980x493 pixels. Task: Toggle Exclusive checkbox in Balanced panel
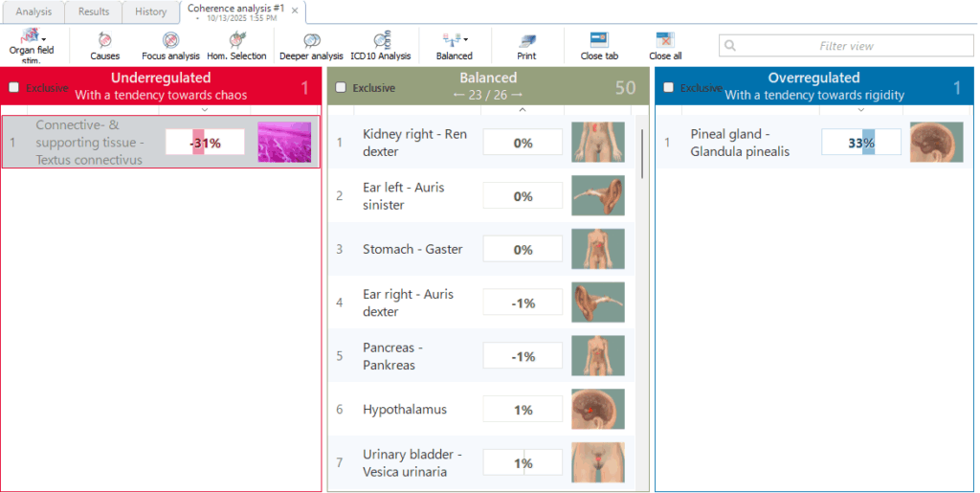click(x=341, y=88)
